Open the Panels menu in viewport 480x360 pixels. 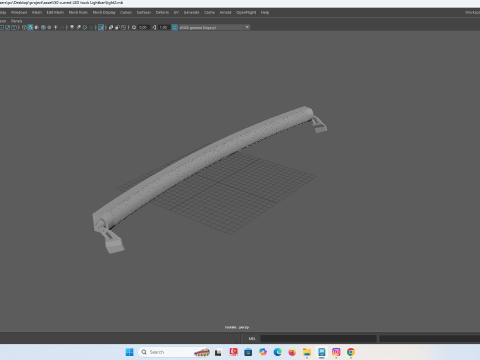(x=16, y=21)
